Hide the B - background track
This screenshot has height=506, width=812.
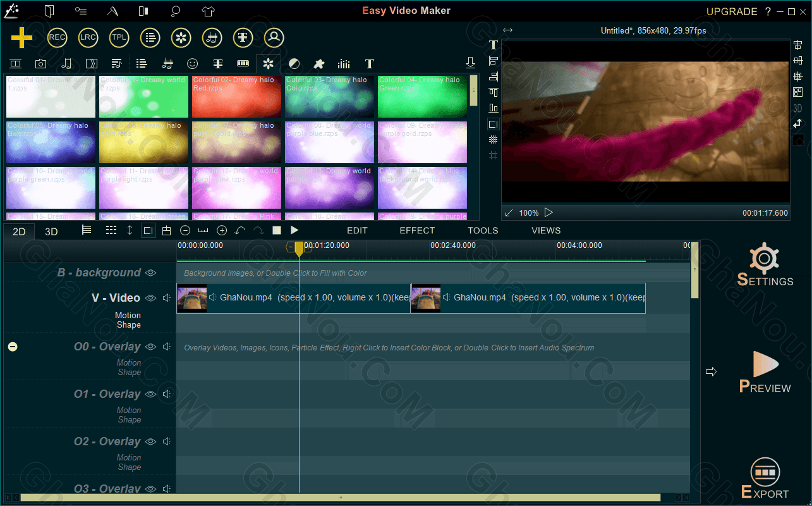(150, 273)
